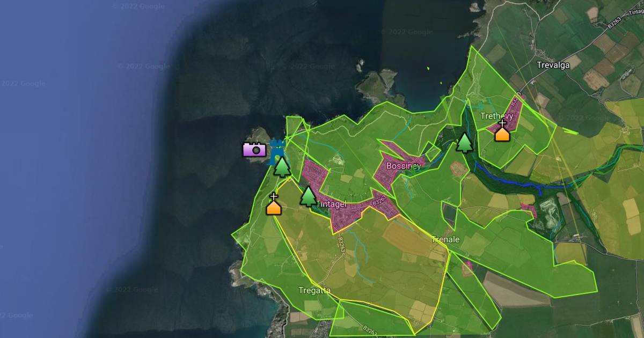Open tree marker west of Trethevy

coord(464,143)
